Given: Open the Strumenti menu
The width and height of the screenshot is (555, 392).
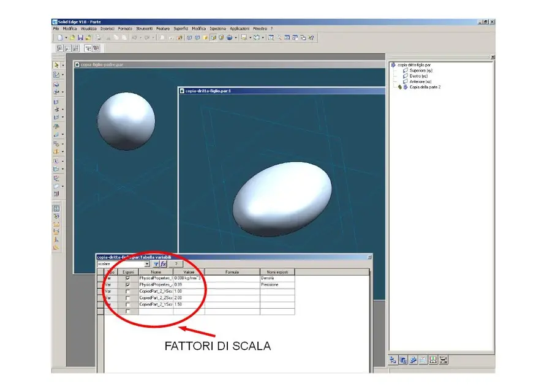Looking at the screenshot, I should click(x=145, y=29).
